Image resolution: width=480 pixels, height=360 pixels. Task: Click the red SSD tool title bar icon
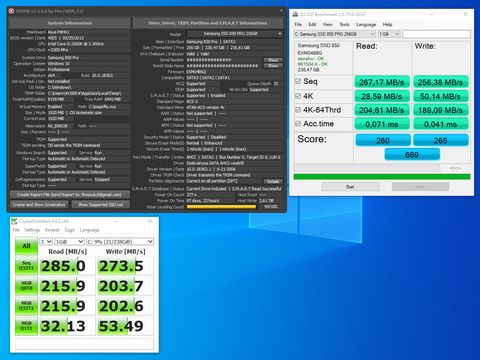(x=11, y=11)
